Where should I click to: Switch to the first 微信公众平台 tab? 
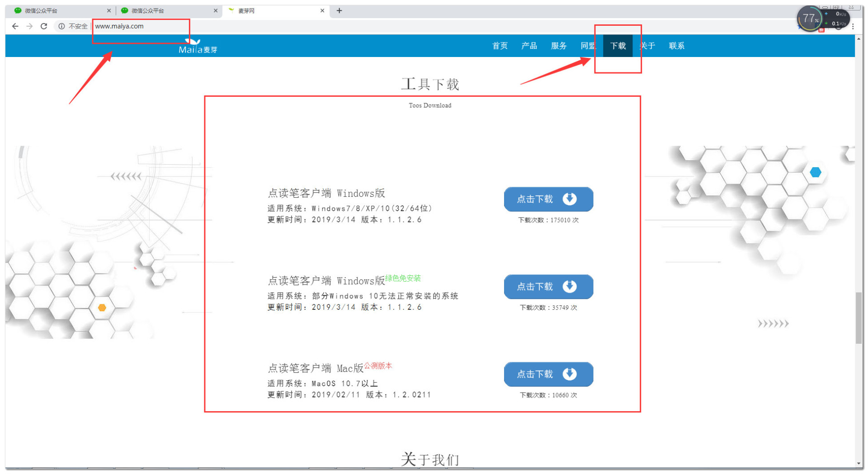[x=59, y=10]
